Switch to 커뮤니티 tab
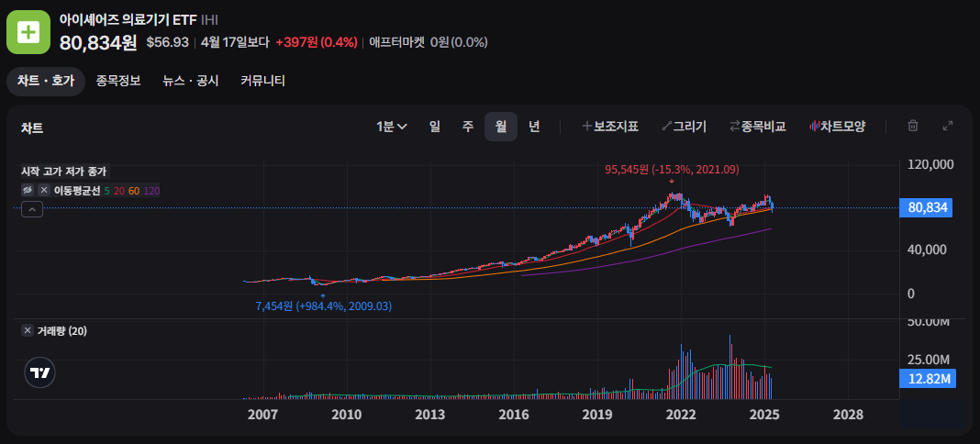The width and height of the screenshot is (980, 444). pos(262,81)
